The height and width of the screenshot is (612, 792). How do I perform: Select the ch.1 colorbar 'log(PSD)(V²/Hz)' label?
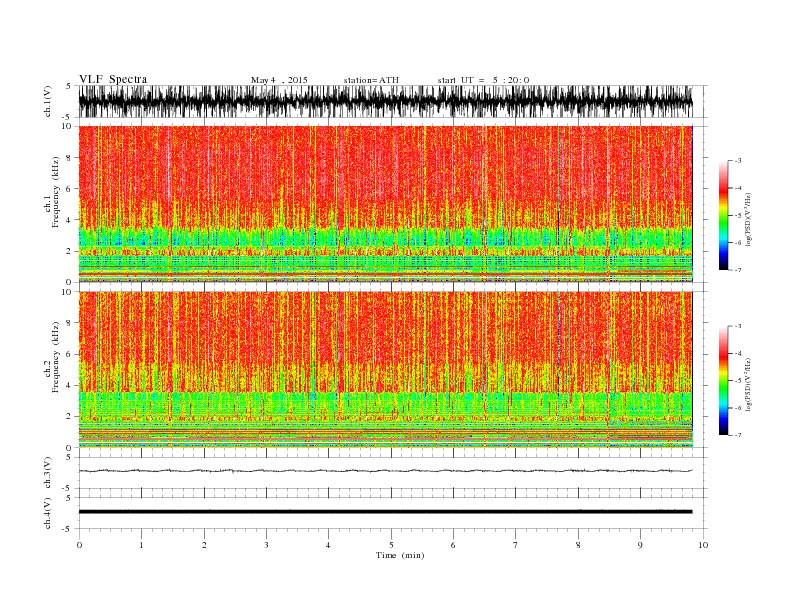(748, 218)
